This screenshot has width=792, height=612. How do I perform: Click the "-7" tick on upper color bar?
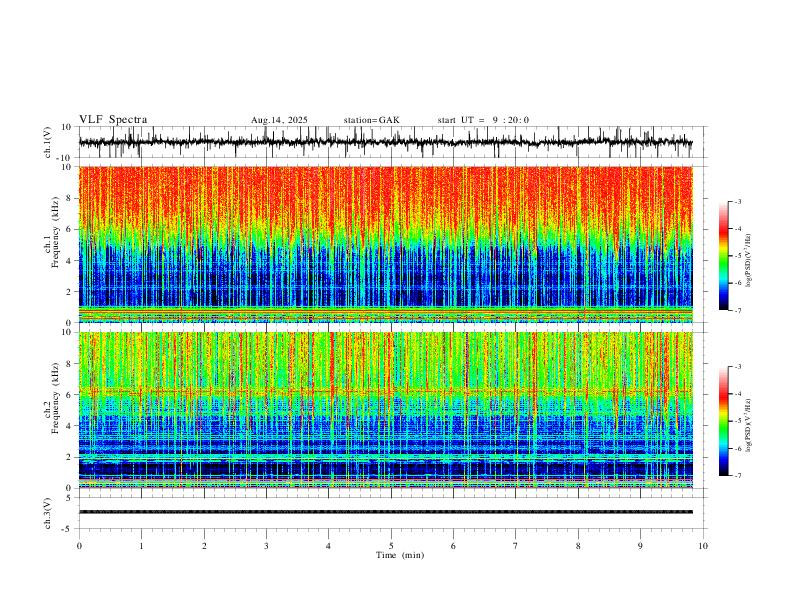pyautogui.click(x=738, y=310)
